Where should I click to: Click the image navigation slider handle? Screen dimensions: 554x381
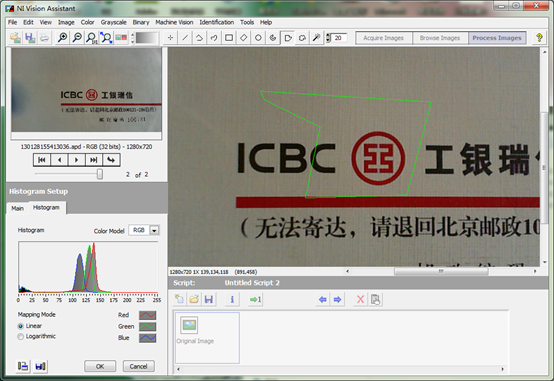pyautogui.click(x=100, y=174)
